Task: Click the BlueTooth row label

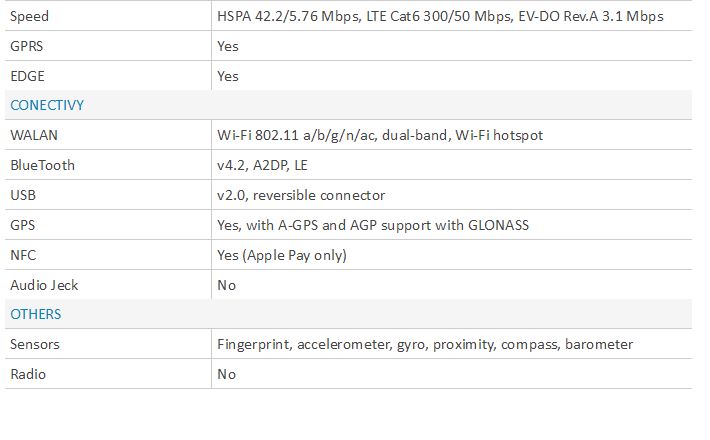Action: (x=42, y=165)
